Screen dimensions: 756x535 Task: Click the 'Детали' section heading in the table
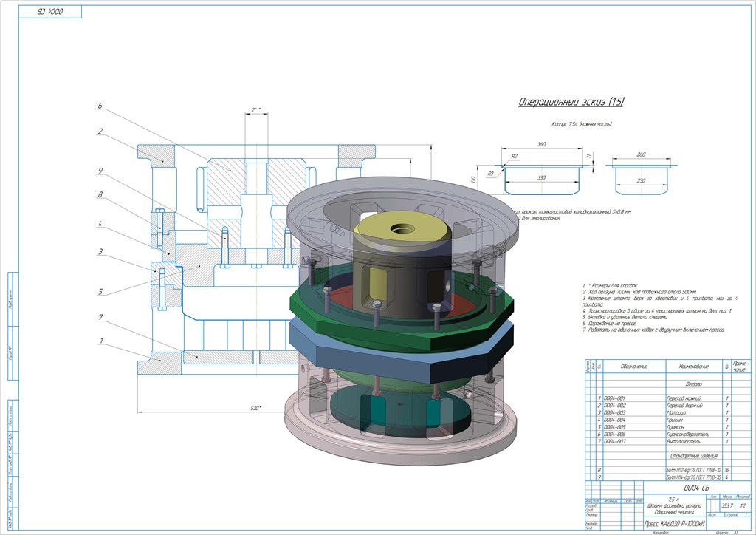(693, 384)
